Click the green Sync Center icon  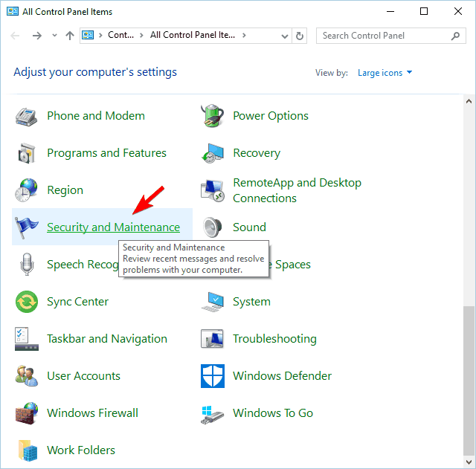[27, 302]
